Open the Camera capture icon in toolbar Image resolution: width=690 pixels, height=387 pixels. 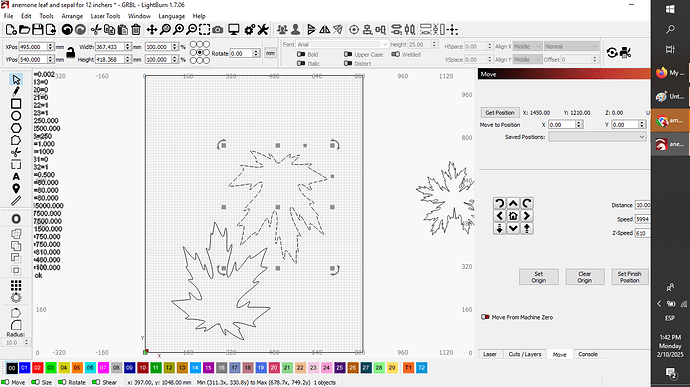217,29
